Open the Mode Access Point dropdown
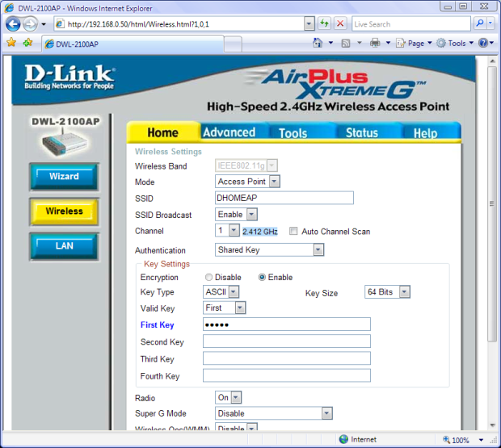Viewport: 501px width, 448px height. click(247, 182)
